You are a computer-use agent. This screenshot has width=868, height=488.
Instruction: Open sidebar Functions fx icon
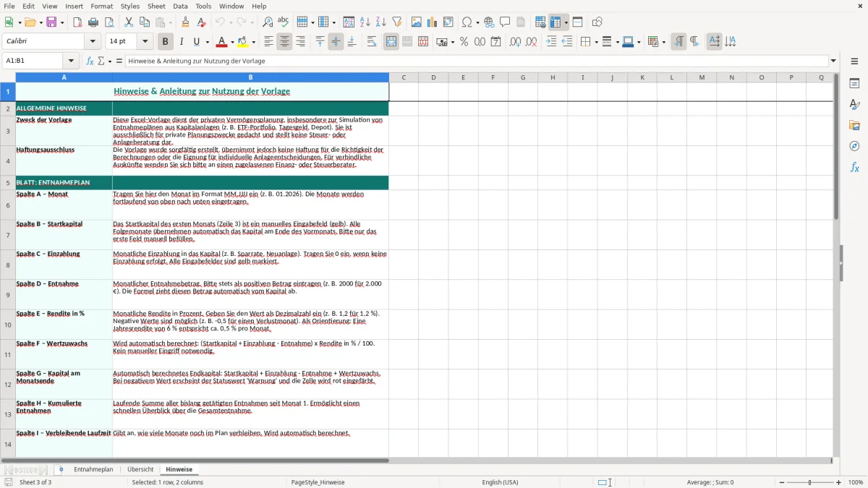(x=854, y=167)
